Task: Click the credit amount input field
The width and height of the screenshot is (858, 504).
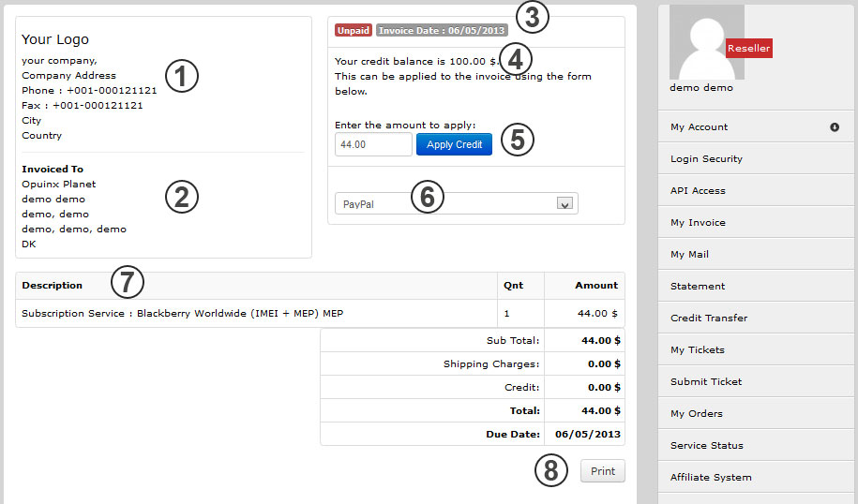Action: (373, 144)
